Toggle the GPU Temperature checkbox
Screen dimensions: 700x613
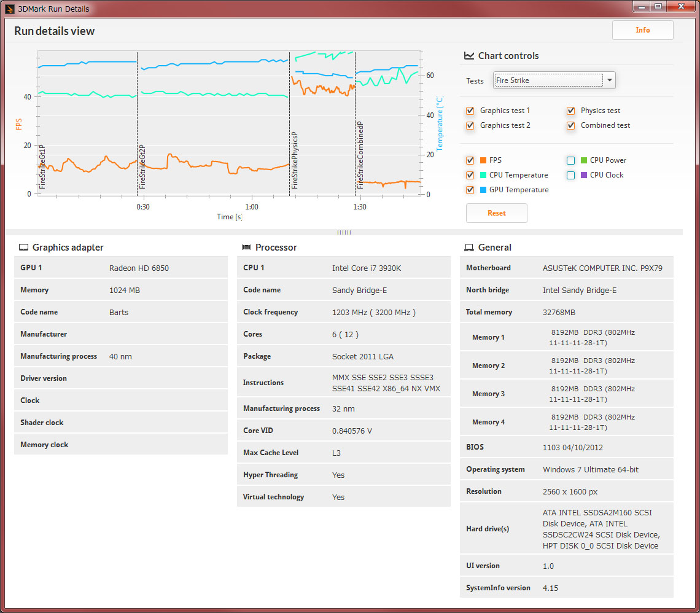[470, 190]
